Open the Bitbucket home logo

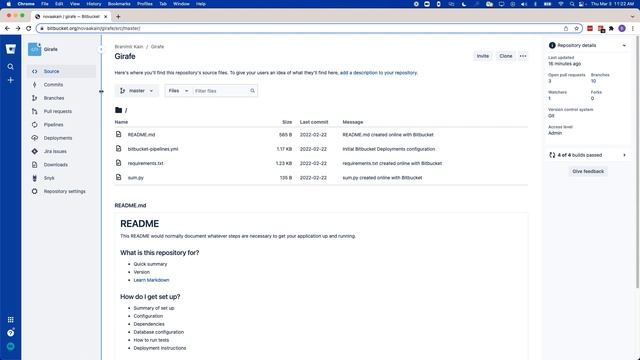coord(11,49)
